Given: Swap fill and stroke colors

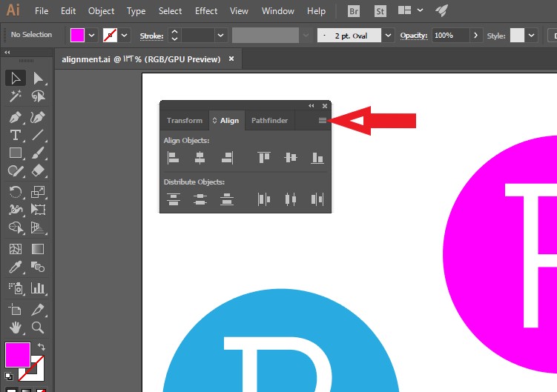Looking at the screenshot, I should (x=42, y=347).
